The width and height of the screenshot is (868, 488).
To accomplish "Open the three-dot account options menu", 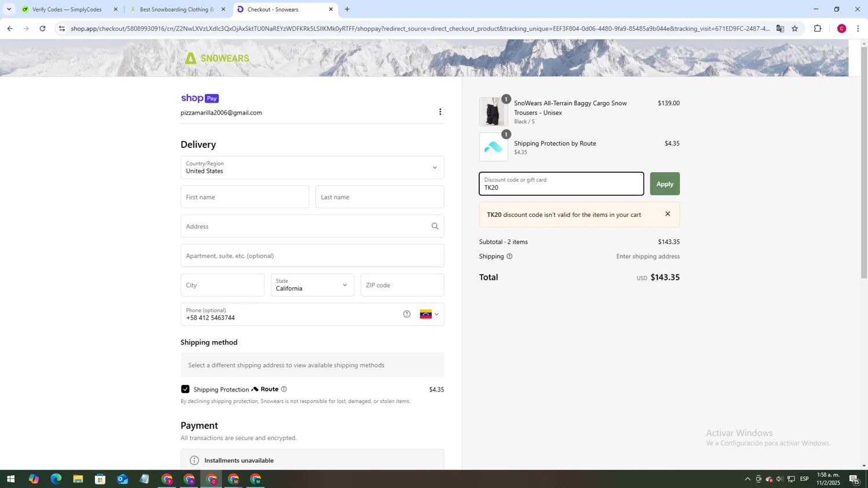I will point(440,112).
